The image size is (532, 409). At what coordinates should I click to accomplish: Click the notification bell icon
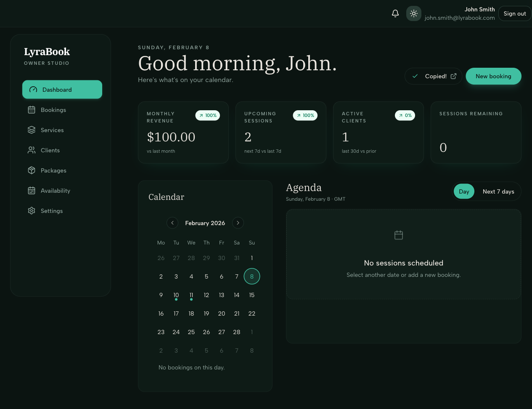tap(395, 13)
